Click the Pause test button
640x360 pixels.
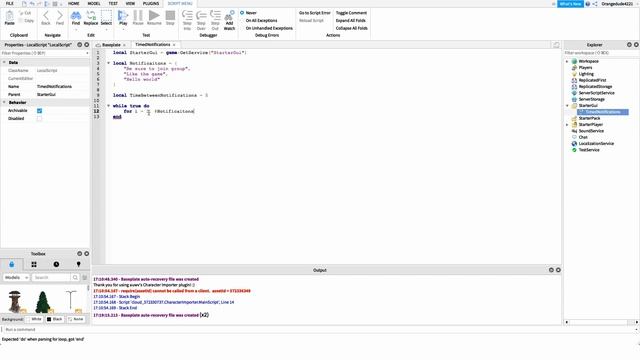138,18
